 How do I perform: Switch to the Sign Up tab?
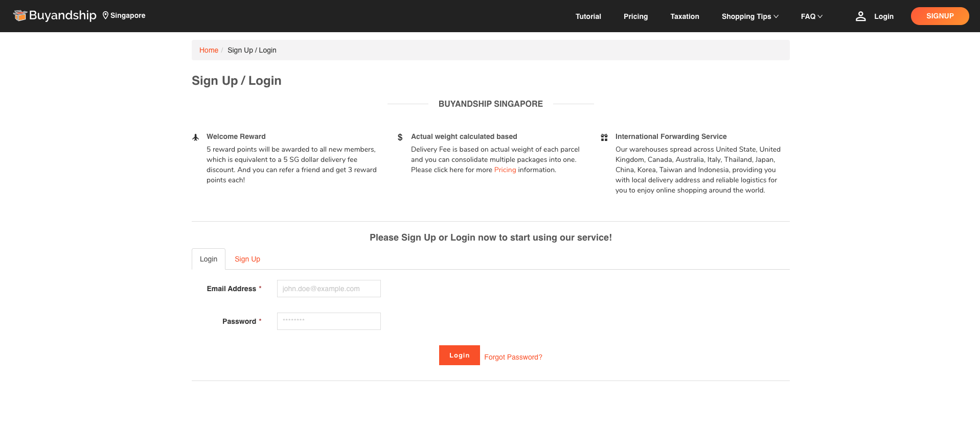pos(247,259)
